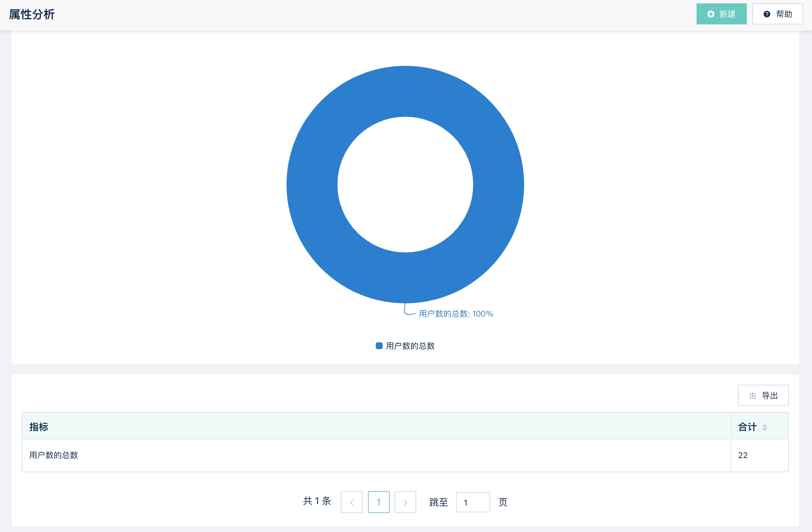
Task: Click the 跳至 page number input field
Action: [473, 502]
